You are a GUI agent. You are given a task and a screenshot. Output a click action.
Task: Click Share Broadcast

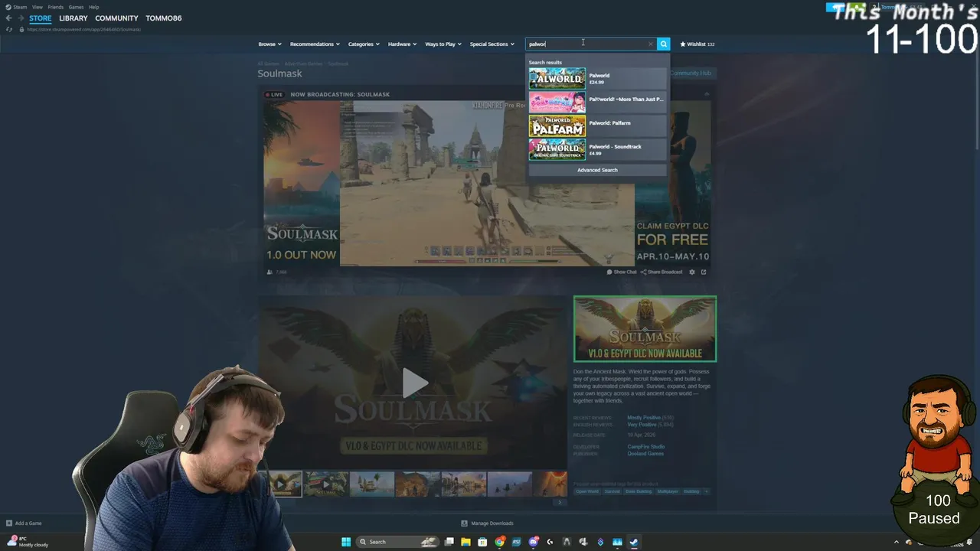coord(662,272)
